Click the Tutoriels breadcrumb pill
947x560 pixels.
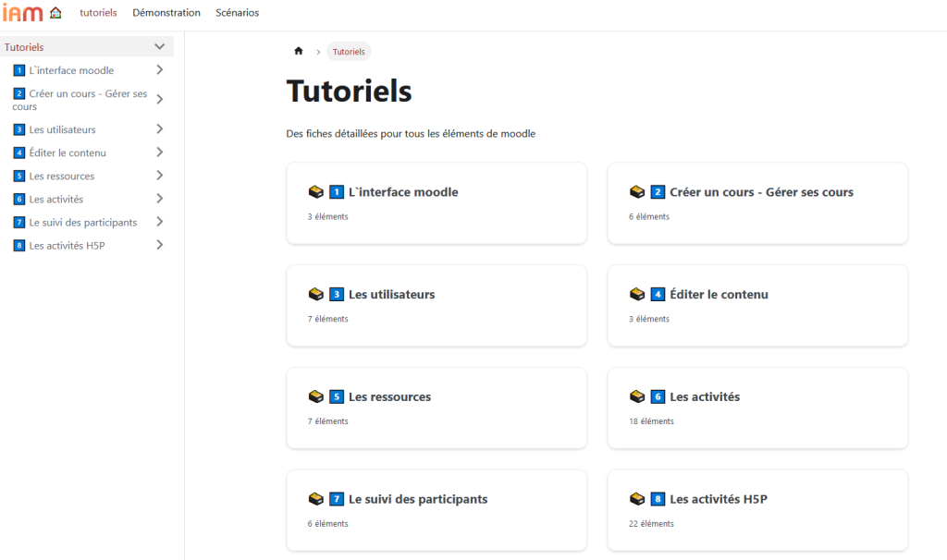[x=349, y=52]
